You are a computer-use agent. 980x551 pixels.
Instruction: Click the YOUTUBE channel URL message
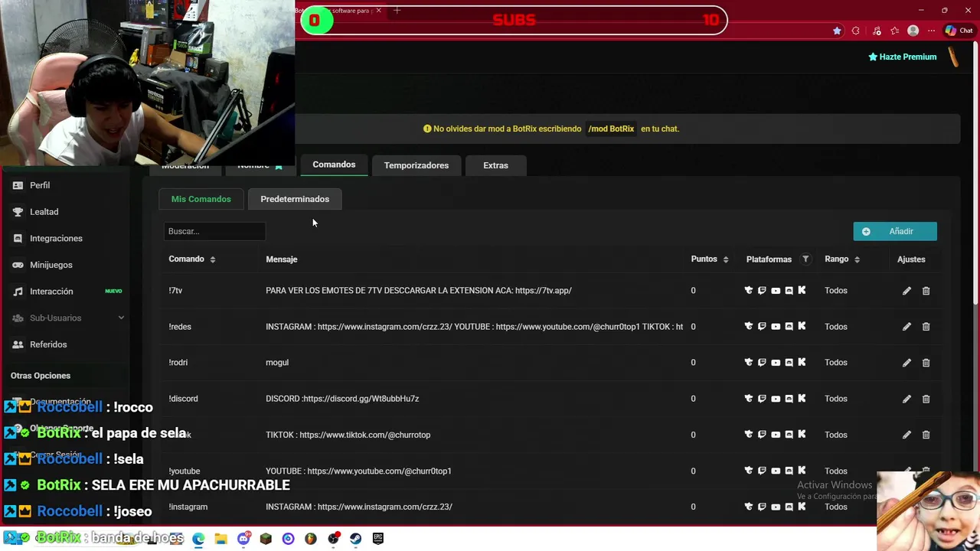click(358, 471)
